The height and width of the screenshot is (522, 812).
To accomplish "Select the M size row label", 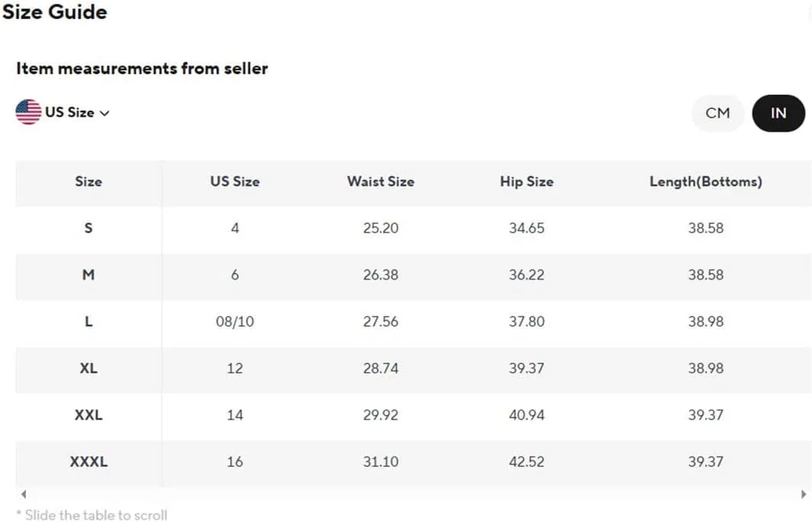I will (88, 274).
